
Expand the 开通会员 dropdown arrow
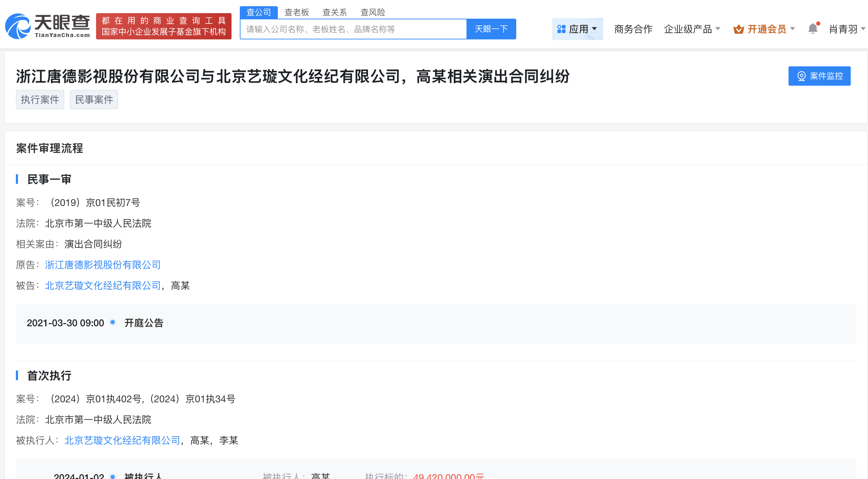click(x=793, y=29)
